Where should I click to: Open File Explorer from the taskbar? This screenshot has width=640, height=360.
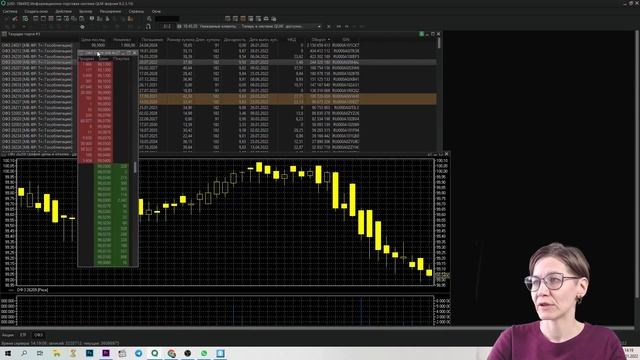coord(57,353)
